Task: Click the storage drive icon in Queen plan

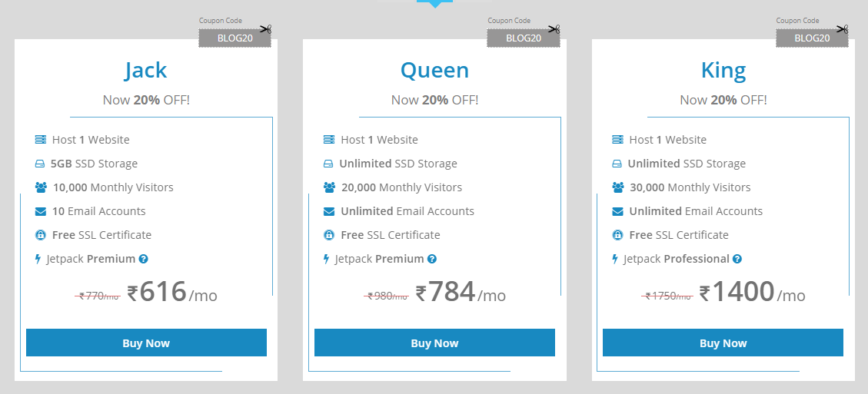Action: click(x=329, y=164)
